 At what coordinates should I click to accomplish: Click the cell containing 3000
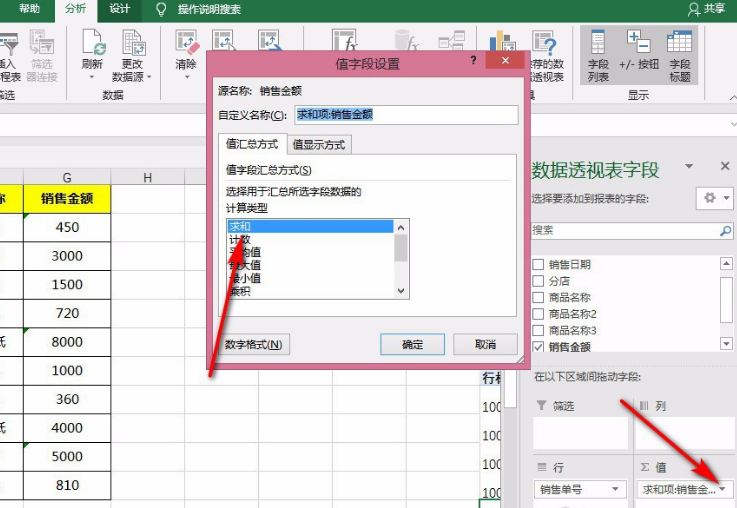click(67, 256)
